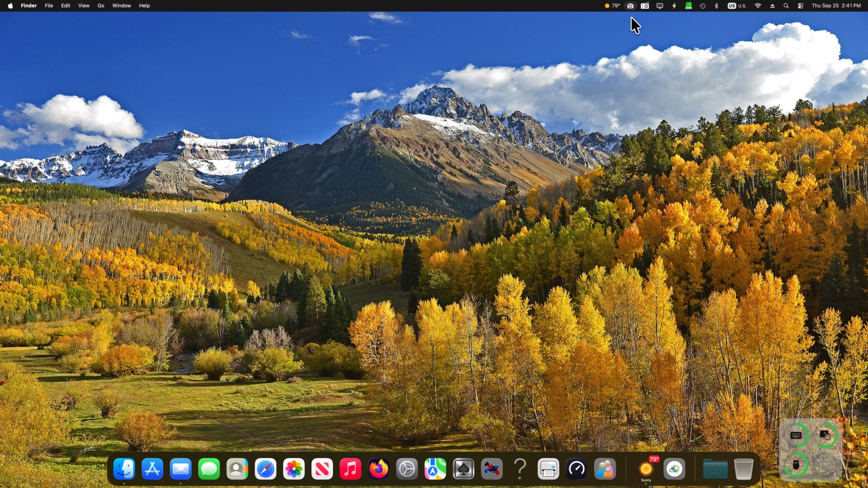
Task: Launch the Solitaire spade card app
Action: [x=464, y=469]
